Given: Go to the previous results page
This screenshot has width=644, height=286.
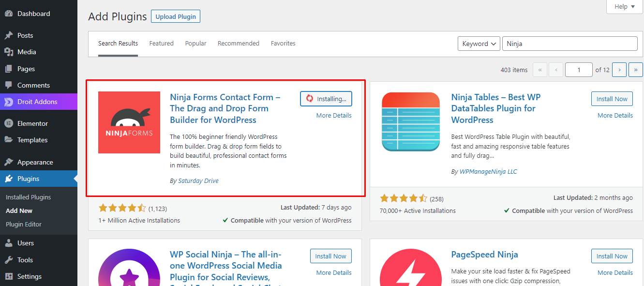Looking at the screenshot, I should 556,70.
